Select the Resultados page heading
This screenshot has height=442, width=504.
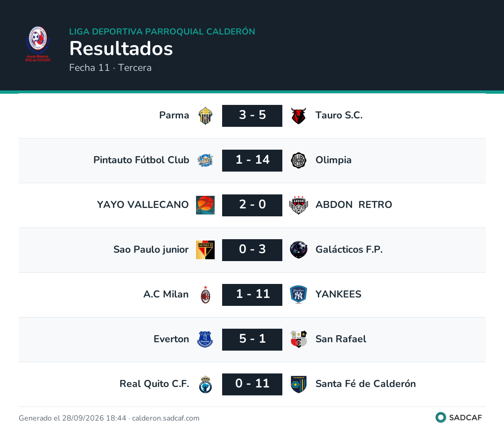(121, 48)
